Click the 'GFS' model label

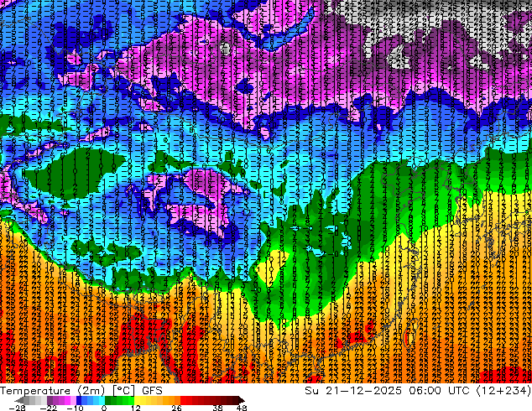click(152, 391)
